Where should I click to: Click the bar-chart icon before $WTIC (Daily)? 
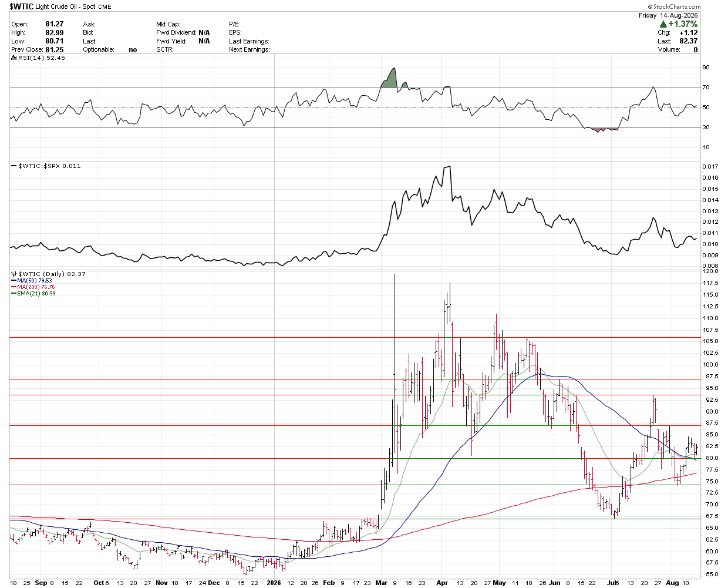click(14, 274)
